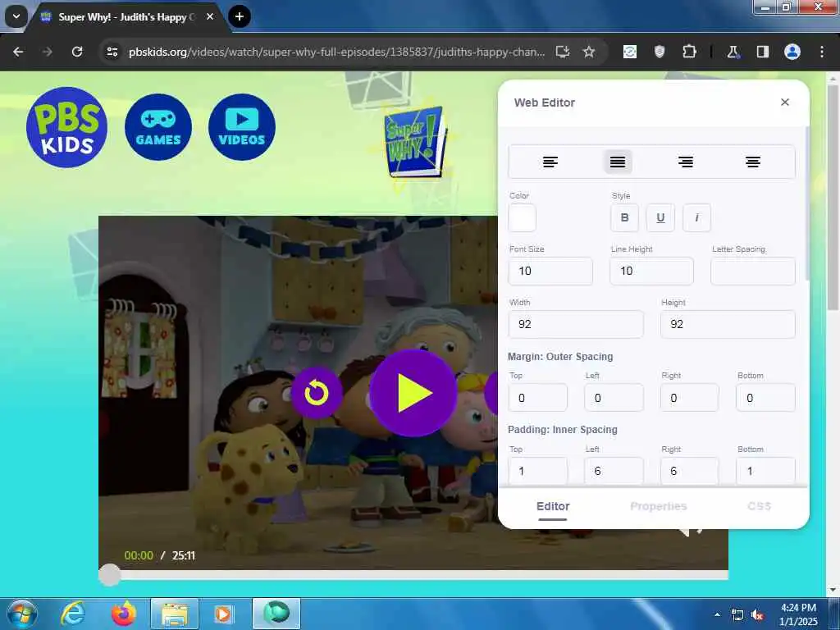The height and width of the screenshot is (630, 840).
Task: View site information icon
Action: [x=112, y=52]
